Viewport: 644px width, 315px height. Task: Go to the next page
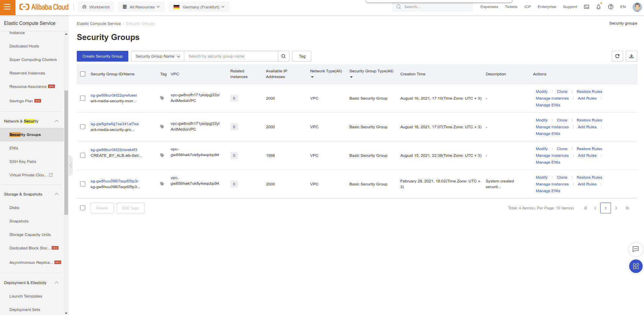[x=616, y=208]
